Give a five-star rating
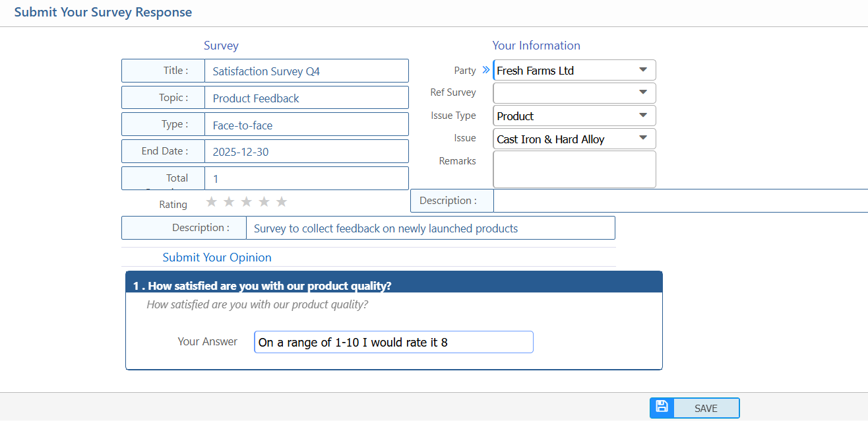868x443 pixels. click(282, 202)
